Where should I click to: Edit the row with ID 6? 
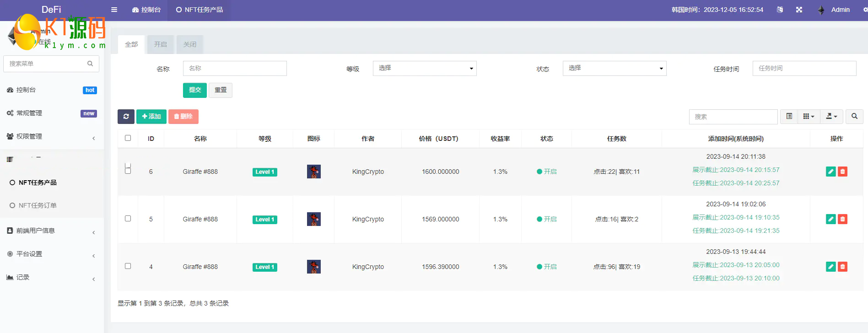830,172
